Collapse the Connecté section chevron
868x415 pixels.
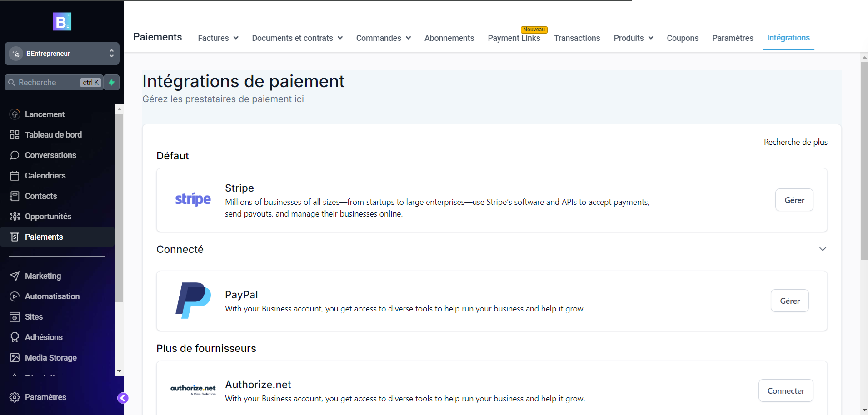pyautogui.click(x=823, y=249)
